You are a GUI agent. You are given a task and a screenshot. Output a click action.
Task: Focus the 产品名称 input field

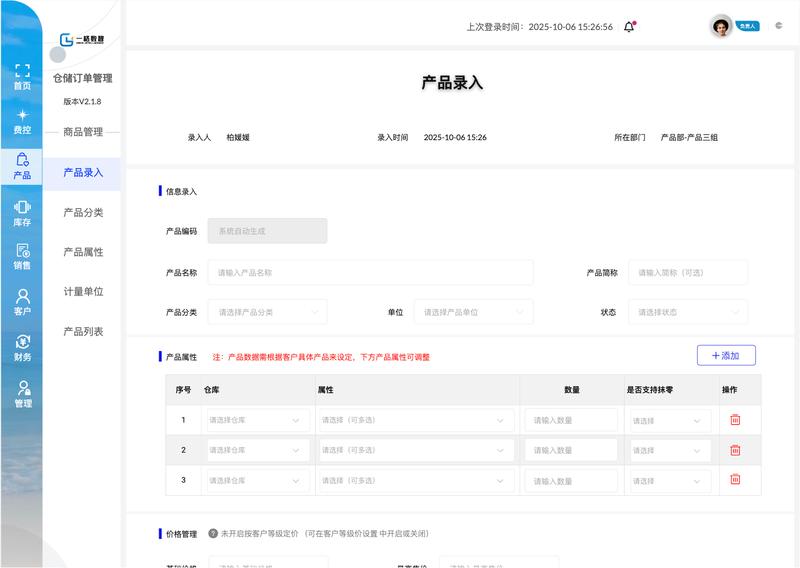(370, 273)
